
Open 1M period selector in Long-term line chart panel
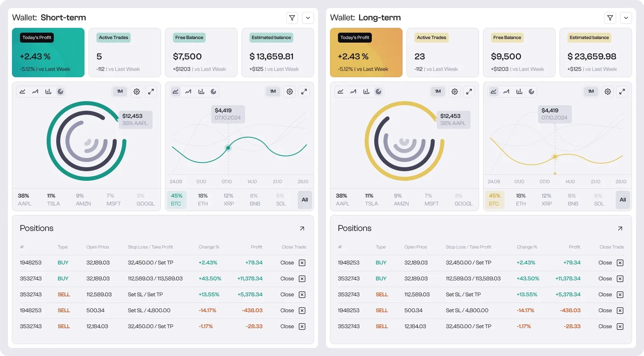[x=591, y=92]
